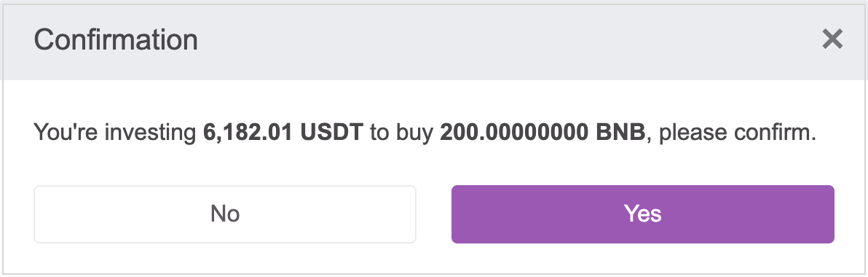Tap the X in the header corner
868x277 pixels.
pyautogui.click(x=832, y=39)
